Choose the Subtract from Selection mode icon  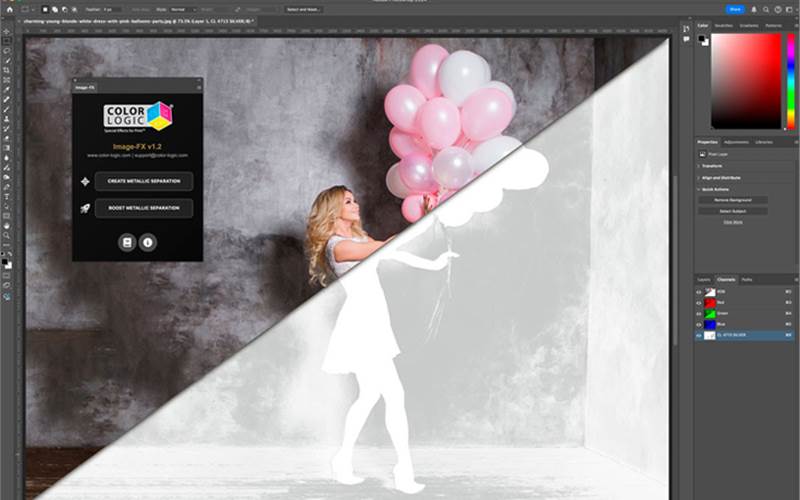click(64, 9)
